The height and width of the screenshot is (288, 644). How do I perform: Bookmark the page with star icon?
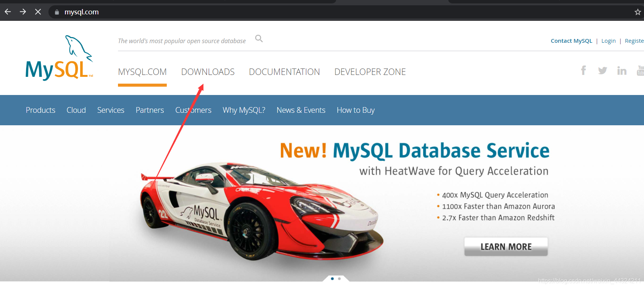click(638, 12)
